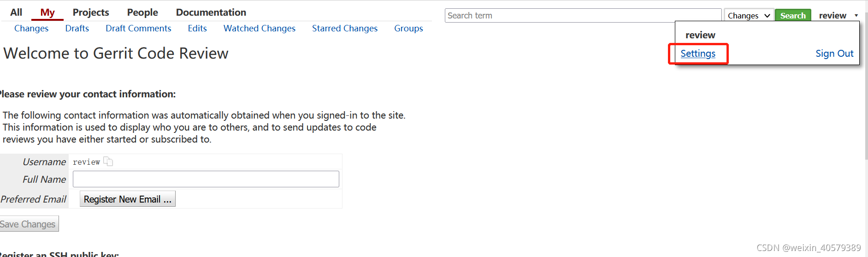Copy the username with the clipboard icon
The width and height of the screenshot is (868, 257).
coord(108,161)
